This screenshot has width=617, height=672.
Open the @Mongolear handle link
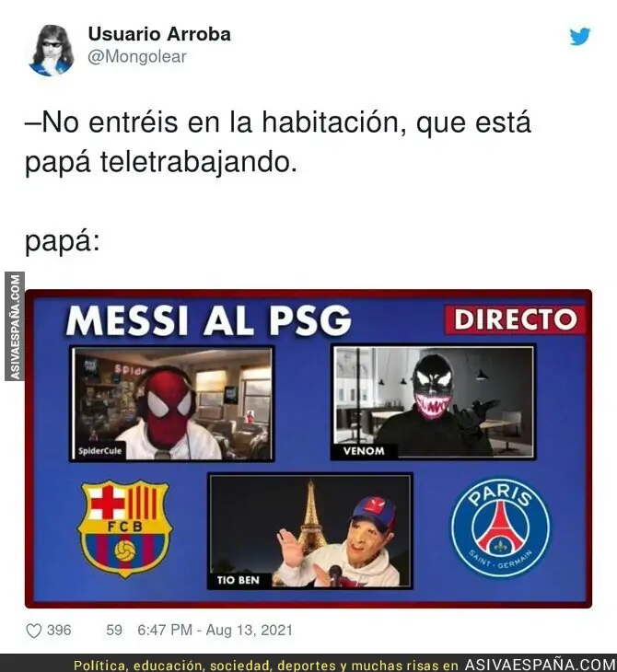click(137, 57)
